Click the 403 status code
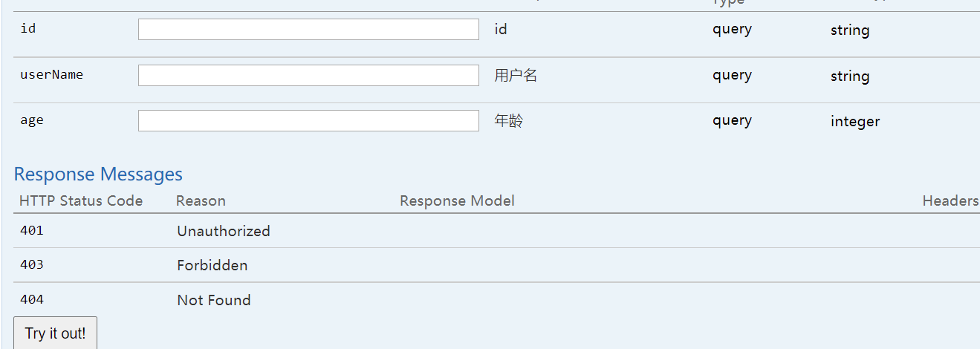Screen dimensions: 980x349 tap(32, 265)
